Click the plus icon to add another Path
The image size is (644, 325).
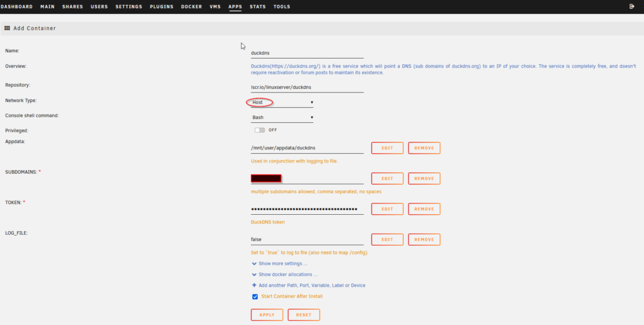pos(254,285)
